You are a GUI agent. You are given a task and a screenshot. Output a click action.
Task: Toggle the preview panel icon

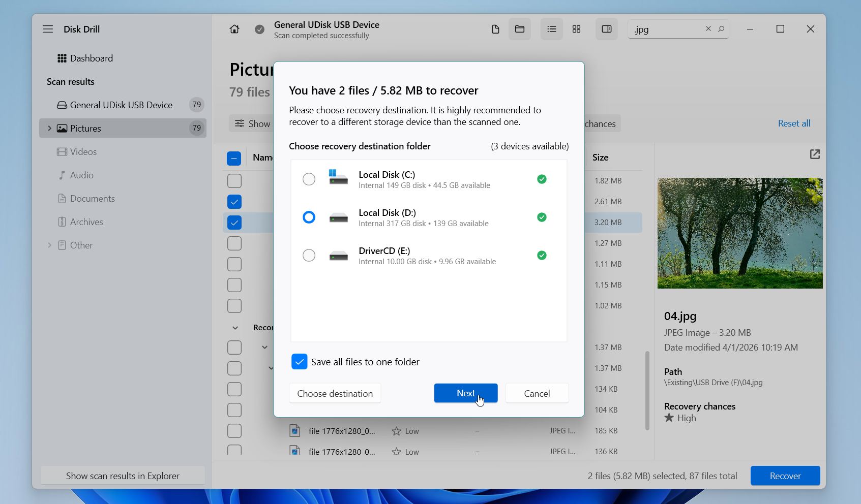pyautogui.click(x=606, y=29)
